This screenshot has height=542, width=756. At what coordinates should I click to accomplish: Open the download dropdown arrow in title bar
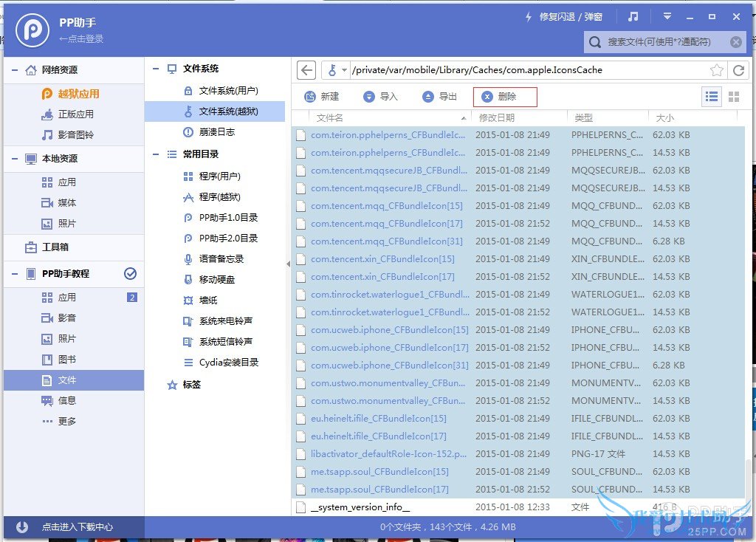(667, 16)
